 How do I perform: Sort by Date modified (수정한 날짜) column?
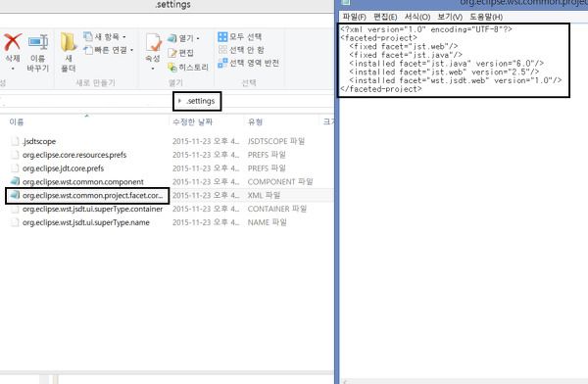tap(192, 121)
